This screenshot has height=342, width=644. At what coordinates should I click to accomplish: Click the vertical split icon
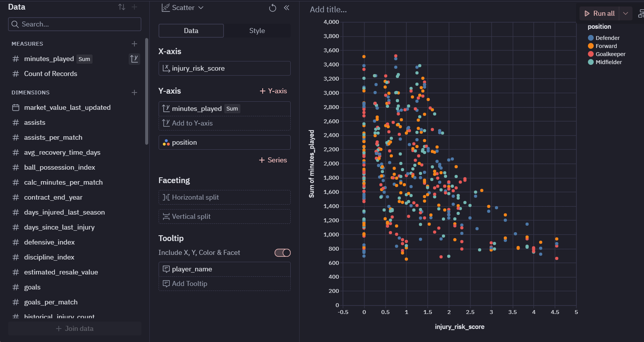tap(166, 216)
